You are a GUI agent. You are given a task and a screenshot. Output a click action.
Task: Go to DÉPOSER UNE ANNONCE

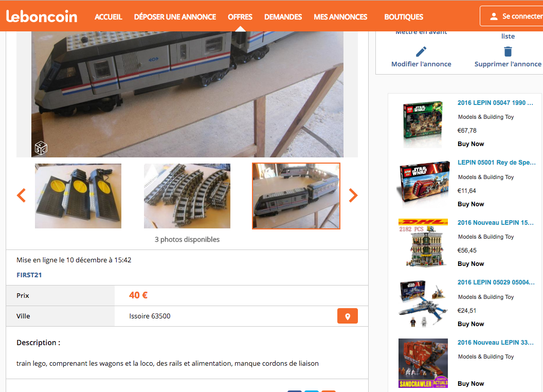tap(175, 17)
